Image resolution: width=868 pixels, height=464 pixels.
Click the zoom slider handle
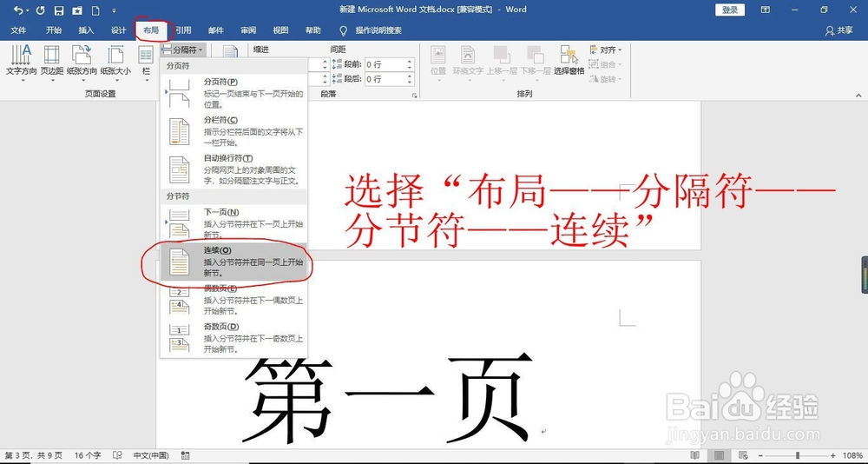(x=798, y=455)
